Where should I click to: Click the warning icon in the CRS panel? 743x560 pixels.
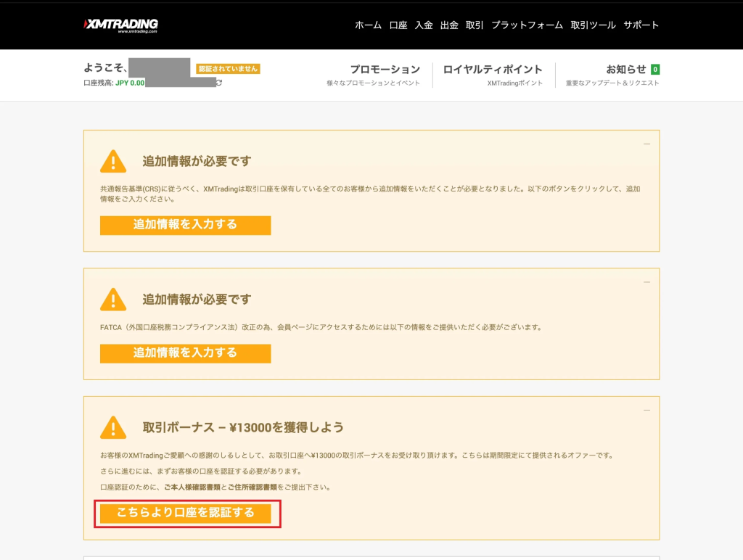pos(113,161)
